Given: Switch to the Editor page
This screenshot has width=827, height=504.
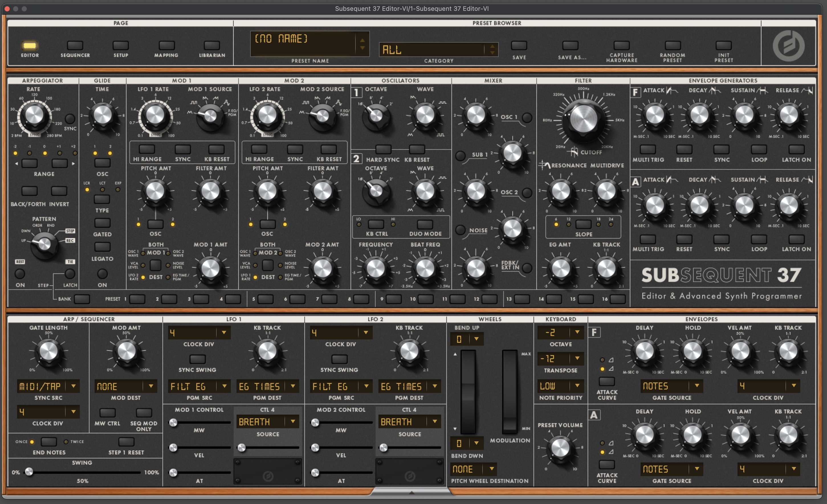Looking at the screenshot, I should pyautogui.click(x=30, y=45).
